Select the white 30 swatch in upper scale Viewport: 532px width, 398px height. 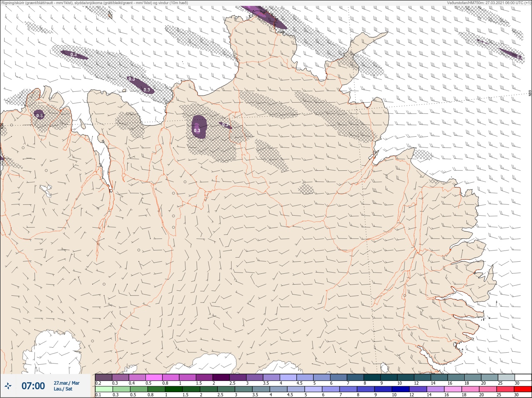(x=523, y=377)
